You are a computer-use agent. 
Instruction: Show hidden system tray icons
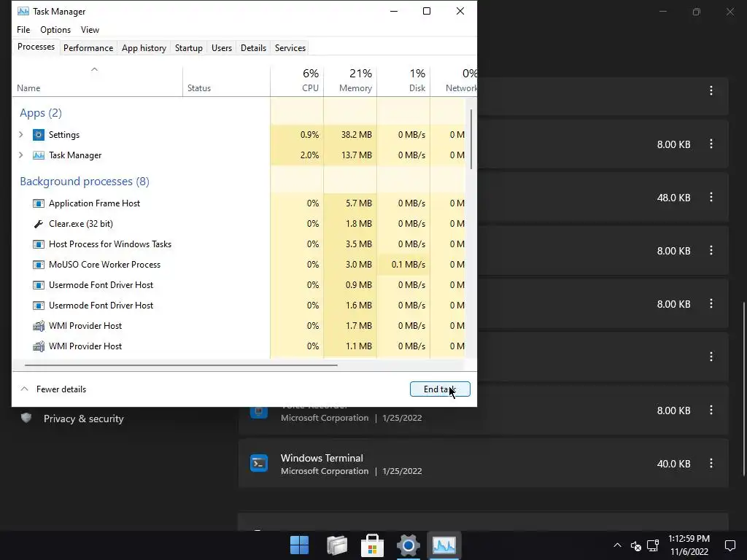click(617, 545)
